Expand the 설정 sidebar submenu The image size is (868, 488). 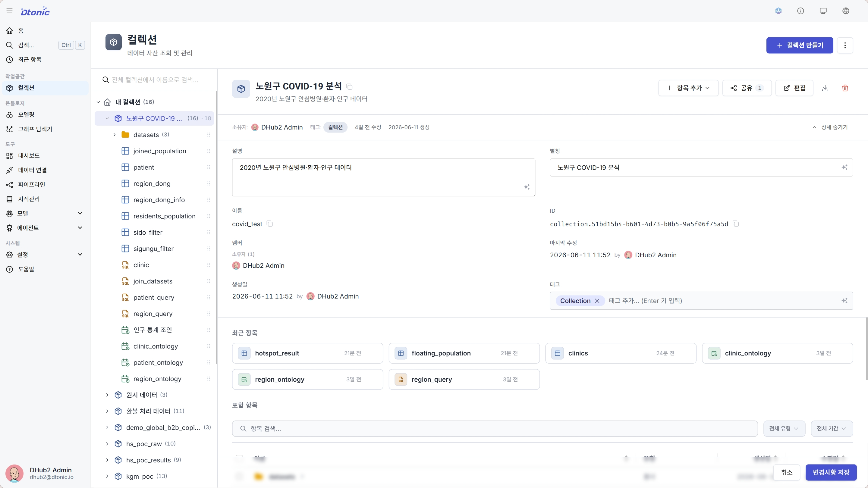point(80,255)
